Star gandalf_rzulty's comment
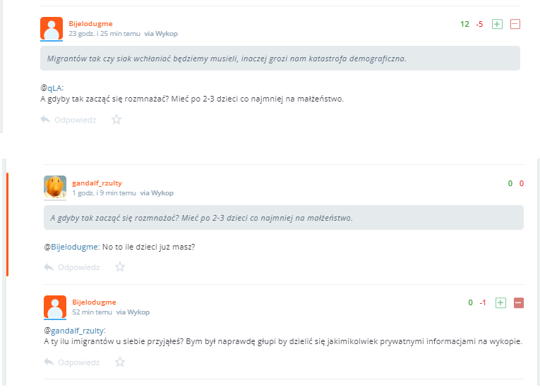This screenshot has height=392, width=540. [120, 267]
